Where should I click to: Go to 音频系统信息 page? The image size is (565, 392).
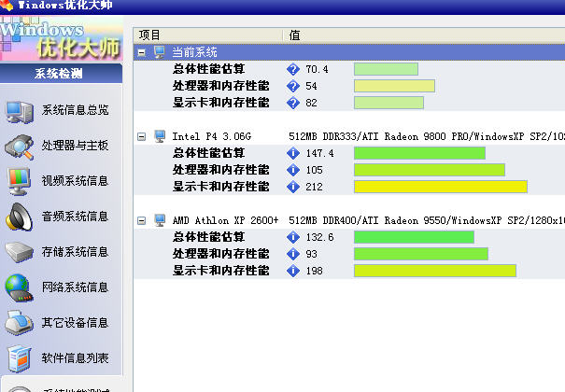pos(75,217)
